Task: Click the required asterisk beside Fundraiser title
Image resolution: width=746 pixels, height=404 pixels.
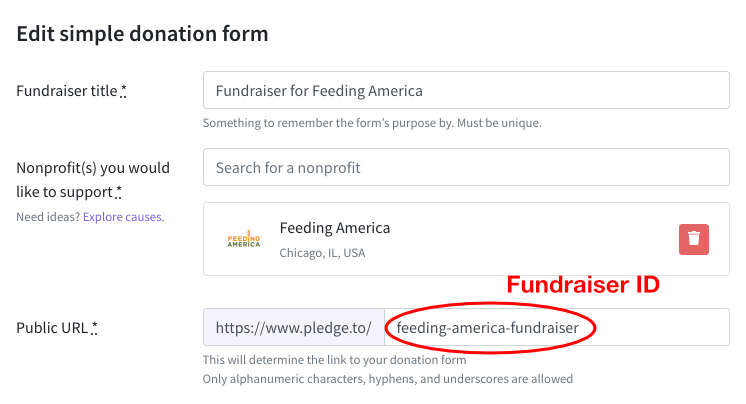Action: [x=124, y=91]
